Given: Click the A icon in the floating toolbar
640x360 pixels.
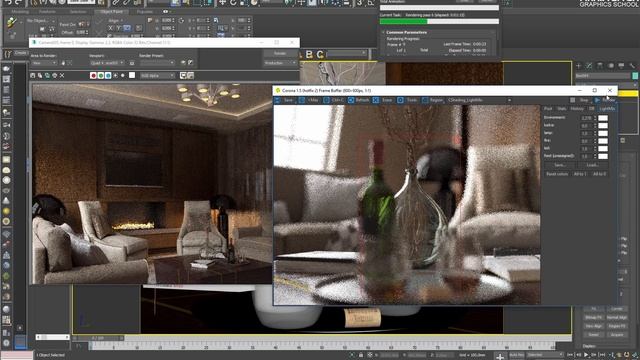Looking at the screenshot, I should [x=301, y=54].
